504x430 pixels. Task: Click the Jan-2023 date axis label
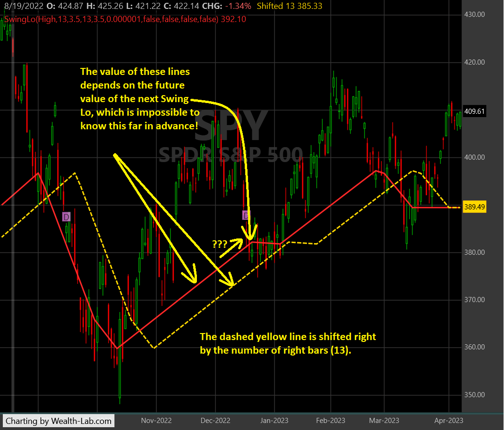(x=274, y=420)
